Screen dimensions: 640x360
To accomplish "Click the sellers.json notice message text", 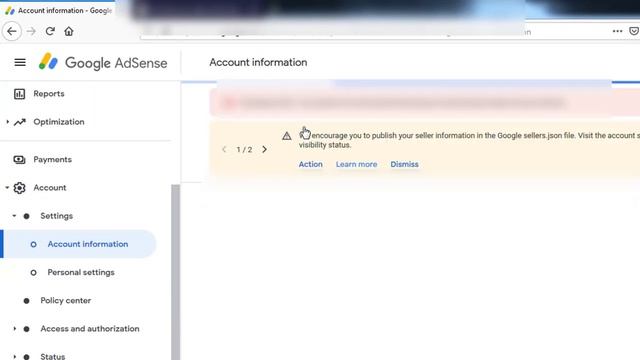I will point(469,140).
